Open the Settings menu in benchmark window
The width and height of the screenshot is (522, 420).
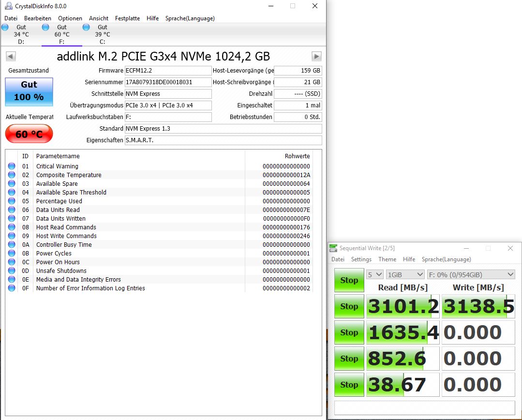pyautogui.click(x=361, y=259)
